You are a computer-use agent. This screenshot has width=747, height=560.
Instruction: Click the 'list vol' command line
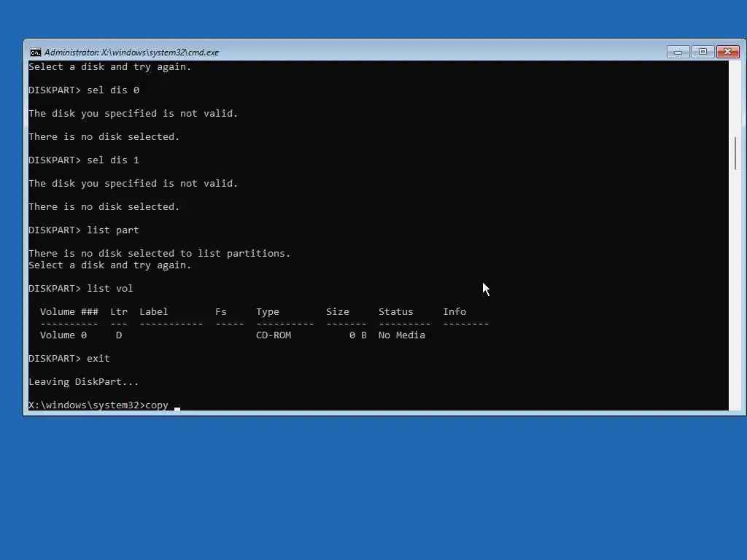pos(81,289)
